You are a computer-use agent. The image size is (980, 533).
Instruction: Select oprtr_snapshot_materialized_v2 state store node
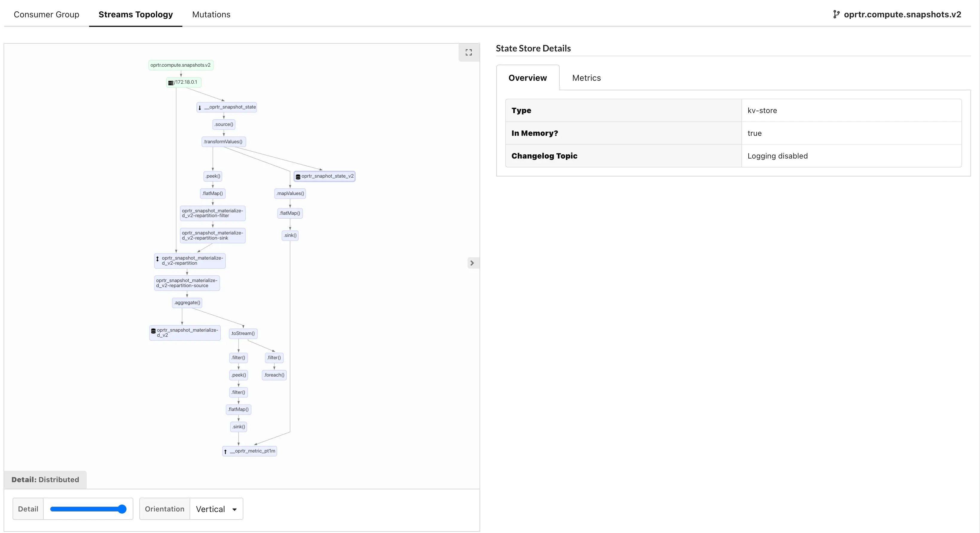pyautogui.click(x=185, y=333)
